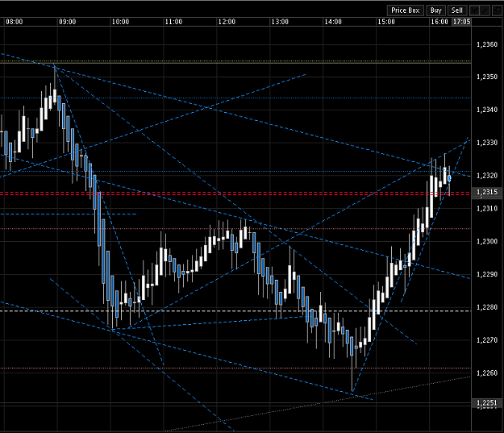Click the 13:00 time axis label
The height and width of the screenshot is (433, 504).
pos(280,22)
